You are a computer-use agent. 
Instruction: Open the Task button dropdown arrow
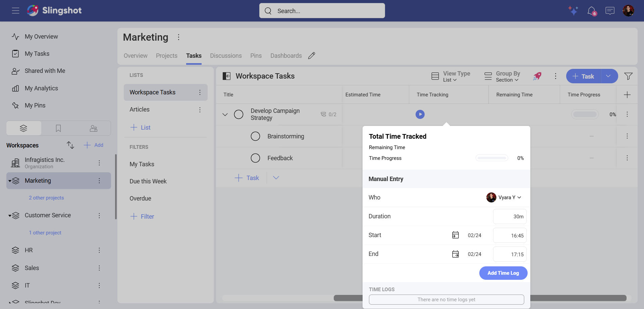pos(608,76)
